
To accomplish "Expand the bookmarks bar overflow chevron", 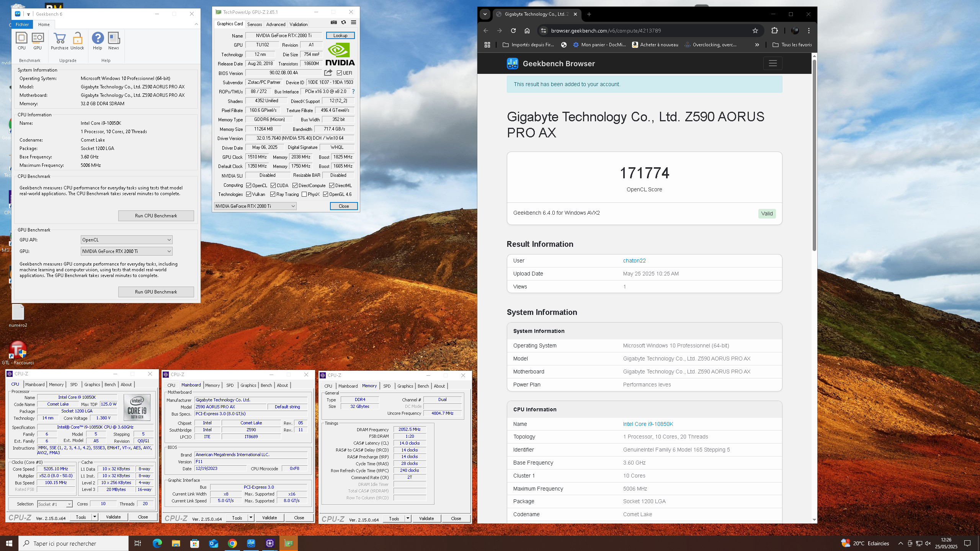I will pyautogui.click(x=757, y=45).
